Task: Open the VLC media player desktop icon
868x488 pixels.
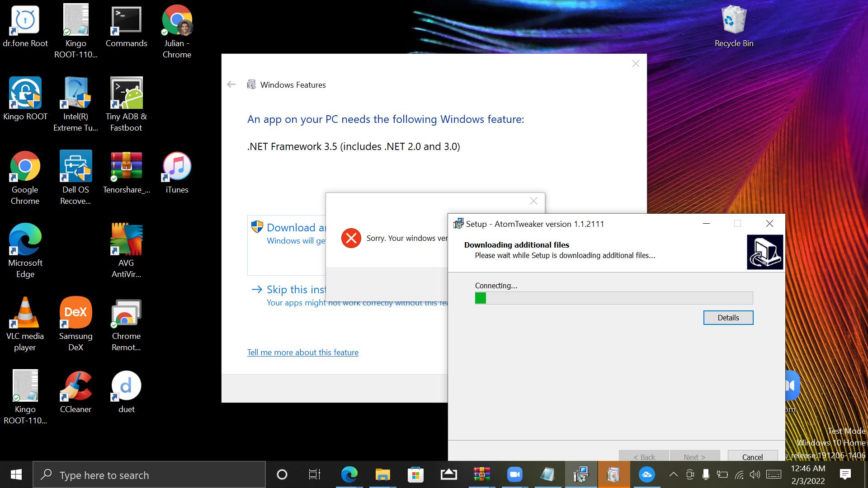Action: (25, 313)
